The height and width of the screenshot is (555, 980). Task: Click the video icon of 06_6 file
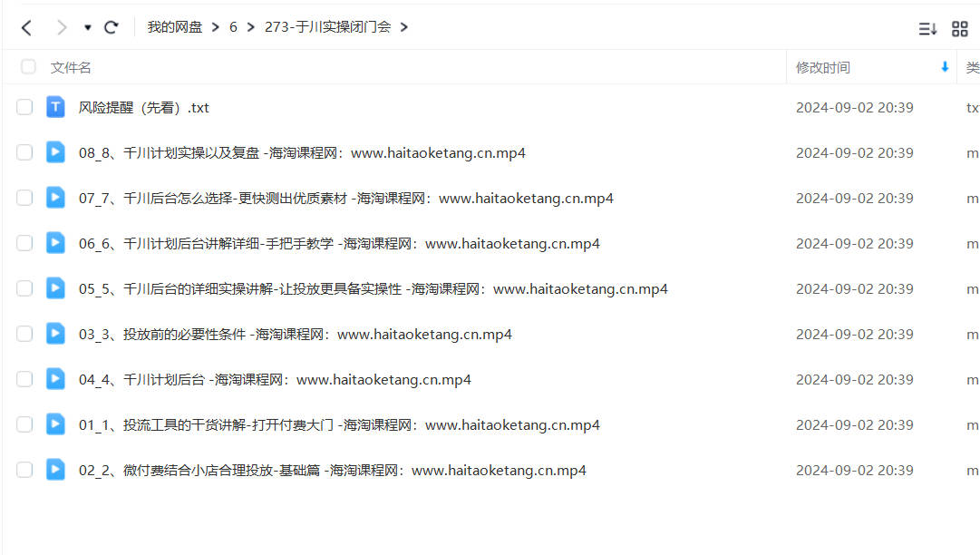pyautogui.click(x=55, y=242)
